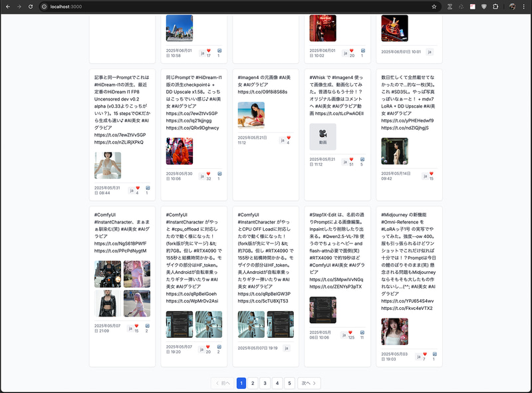Screen dimensions: 532x393
Task: Click the date 2025年05月21日 11:12 on the #Imagen4 の元画像 card
Action: click(x=252, y=140)
